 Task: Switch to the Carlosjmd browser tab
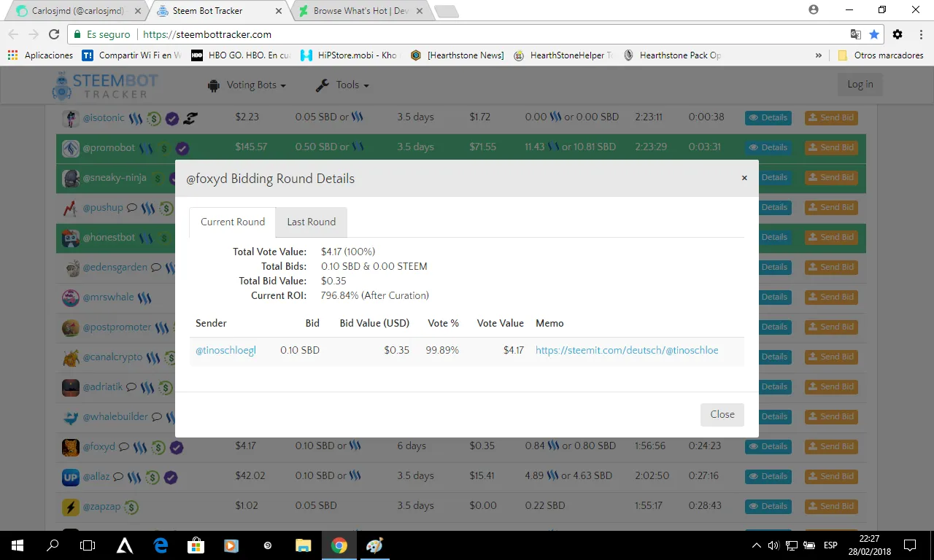[77, 11]
